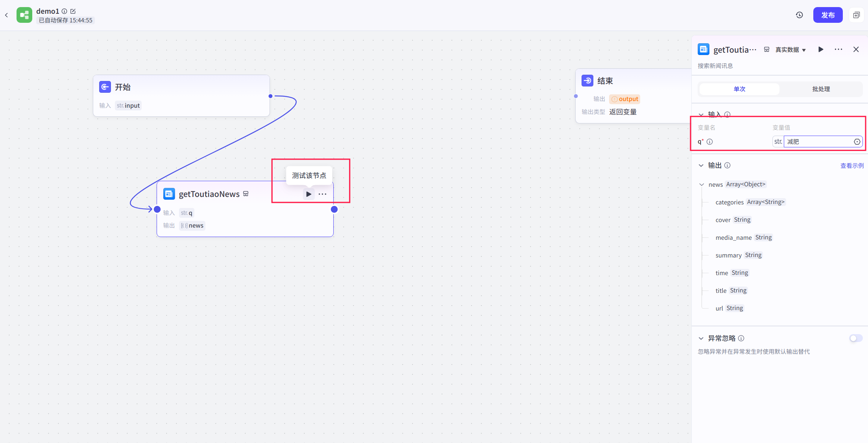868x443 pixels.
Task: Open the str. type selector for q
Action: [x=778, y=142]
